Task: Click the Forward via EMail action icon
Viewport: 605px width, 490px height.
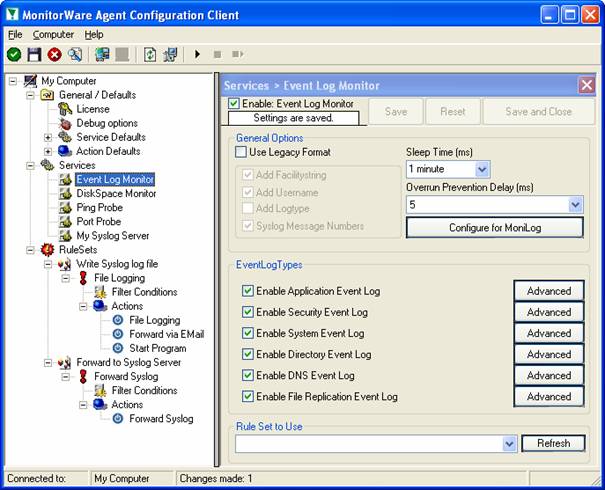Action: click(118, 334)
